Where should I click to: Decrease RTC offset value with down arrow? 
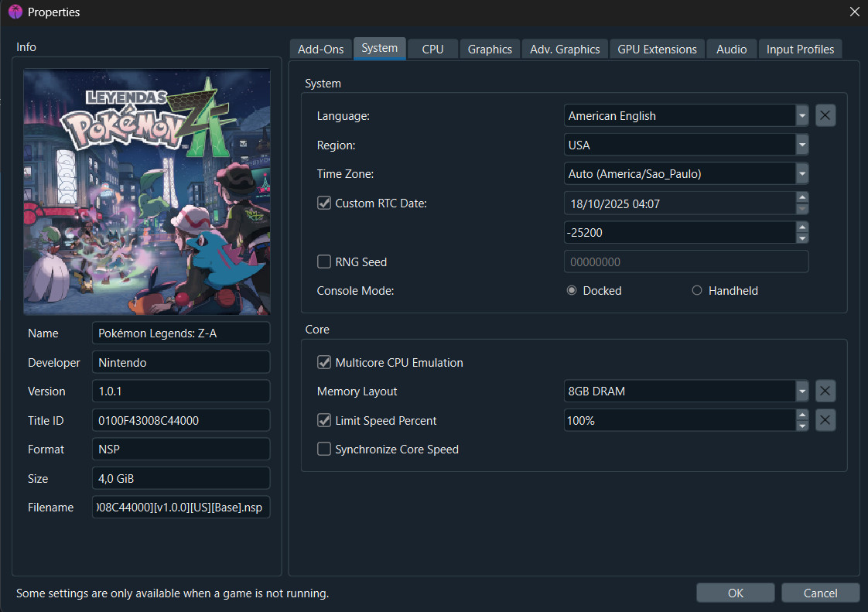click(x=802, y=238)
